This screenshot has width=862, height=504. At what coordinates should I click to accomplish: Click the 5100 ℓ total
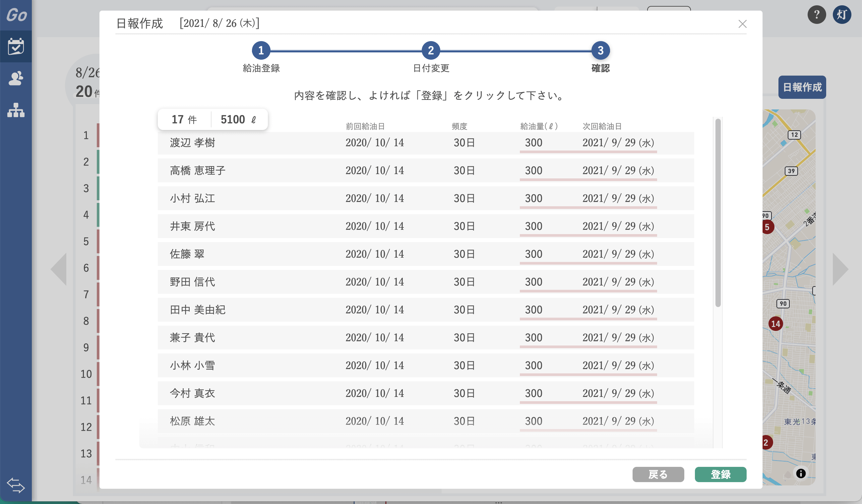pyautogui.click(x=238, y=119)
